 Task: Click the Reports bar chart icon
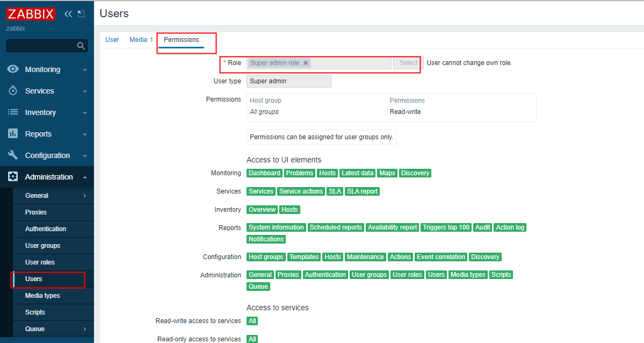click(x=13, y=134)
